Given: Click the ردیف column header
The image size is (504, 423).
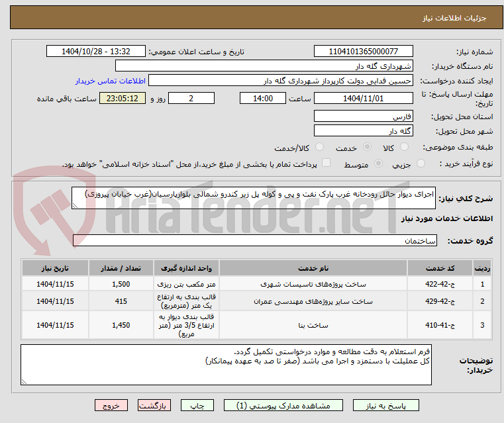Looking at the screenshot, I should pos(482,268).
